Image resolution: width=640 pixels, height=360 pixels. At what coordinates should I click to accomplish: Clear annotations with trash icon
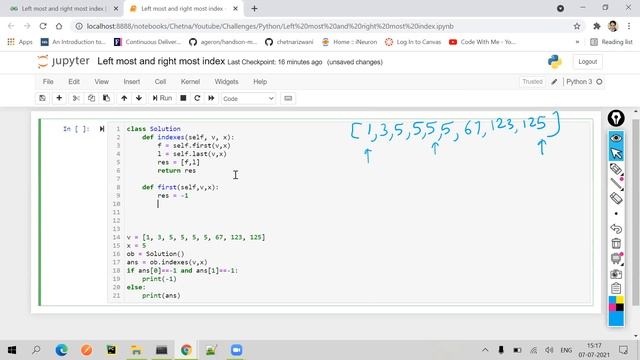coord(616,244)
